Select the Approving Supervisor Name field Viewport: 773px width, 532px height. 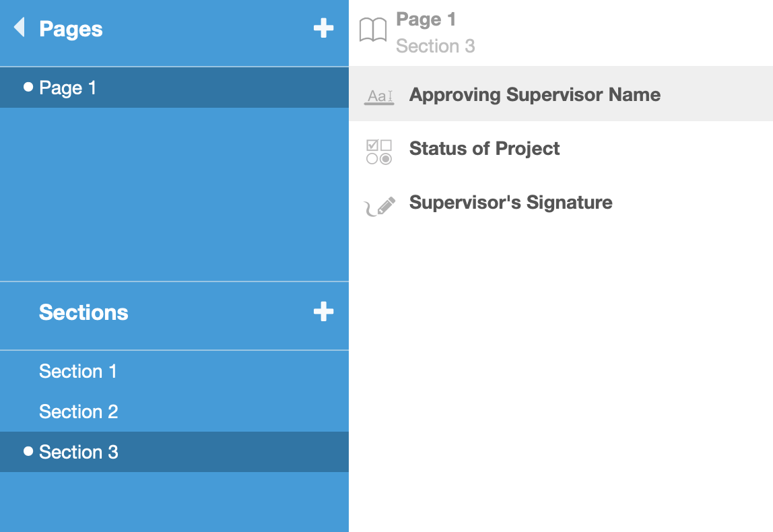click(535, 95)
